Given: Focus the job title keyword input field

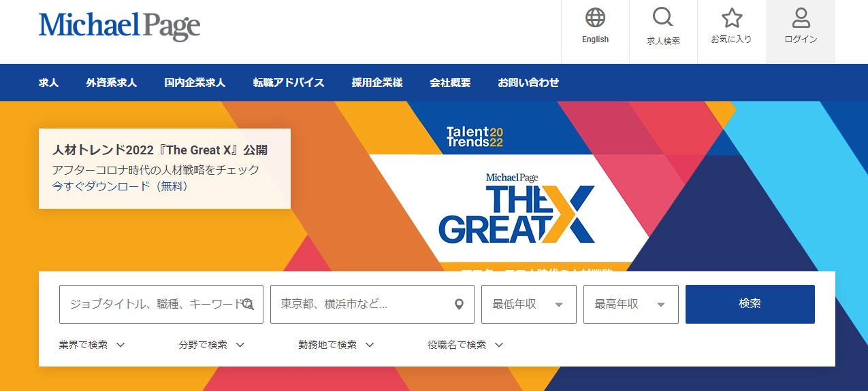Looking at the screenshot, I should 161,304.
